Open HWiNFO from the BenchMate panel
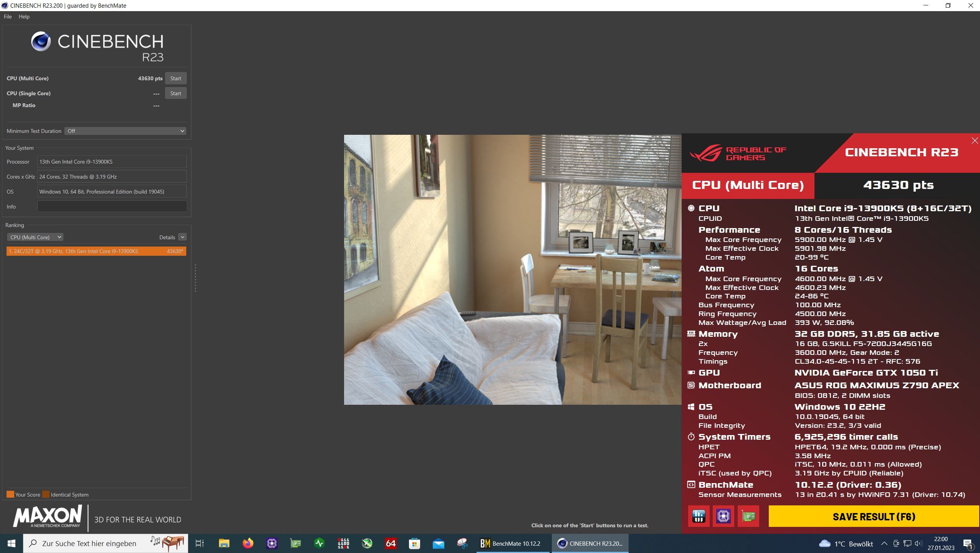 [x=699, y=516]
